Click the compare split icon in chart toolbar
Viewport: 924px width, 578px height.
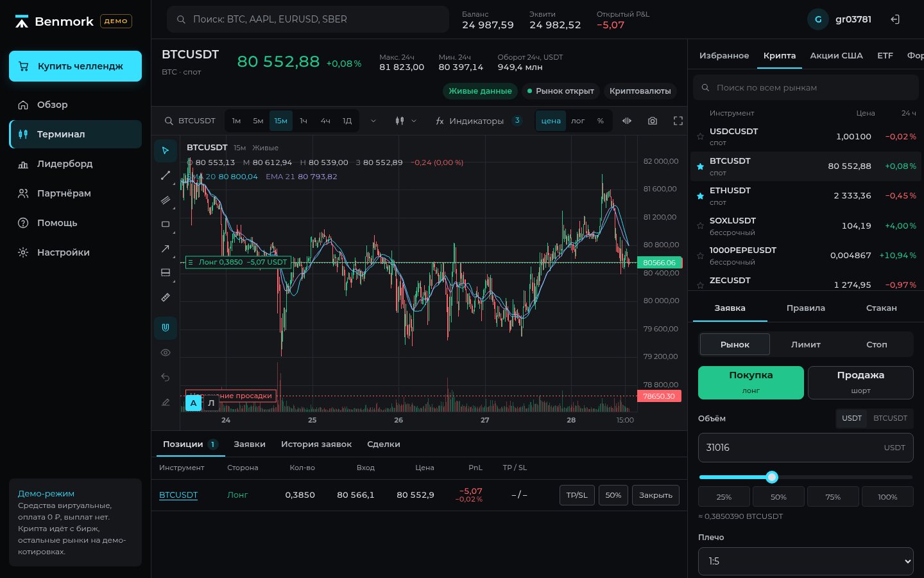(x=627, y=121)
